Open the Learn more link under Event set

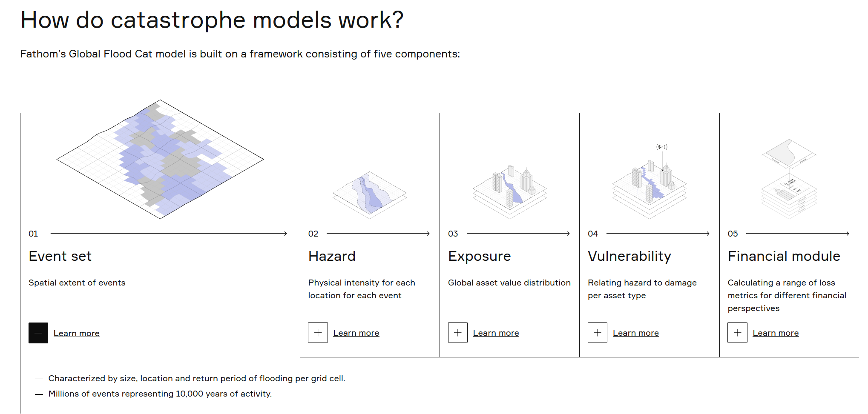[x=76, y=333]
